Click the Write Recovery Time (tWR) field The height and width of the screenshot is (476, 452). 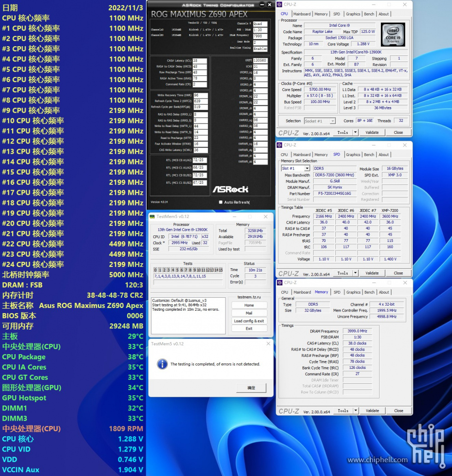201,95
